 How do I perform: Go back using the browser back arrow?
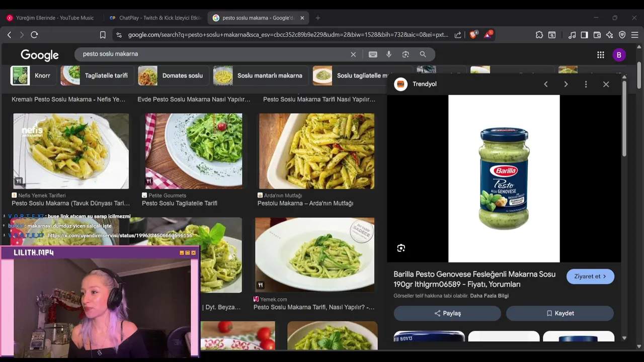[x=9, y=35]
